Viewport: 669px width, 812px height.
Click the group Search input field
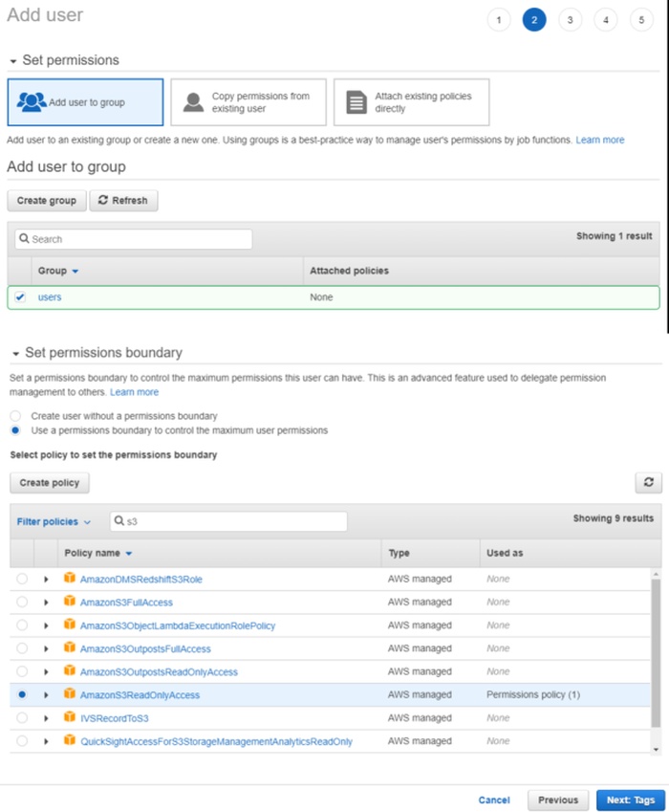point(134,239)
